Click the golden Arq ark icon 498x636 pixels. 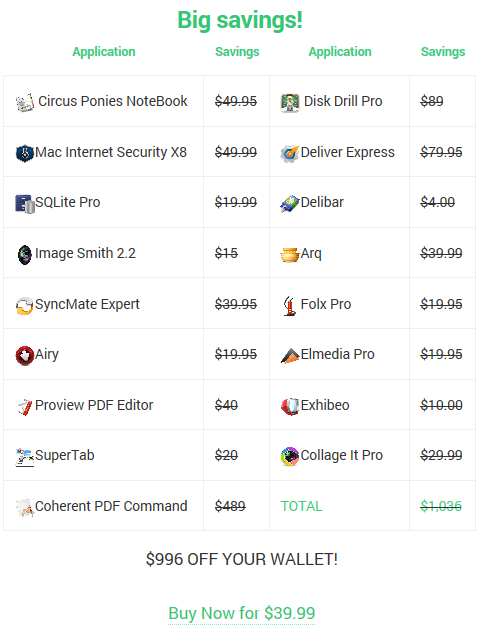tap(290, 255)
